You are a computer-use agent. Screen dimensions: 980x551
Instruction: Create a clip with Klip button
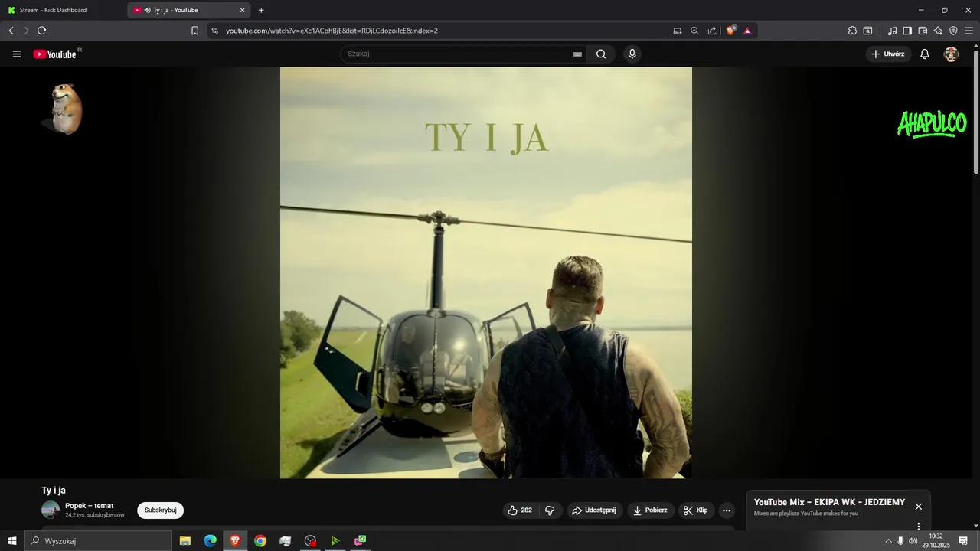coord(695,510)
